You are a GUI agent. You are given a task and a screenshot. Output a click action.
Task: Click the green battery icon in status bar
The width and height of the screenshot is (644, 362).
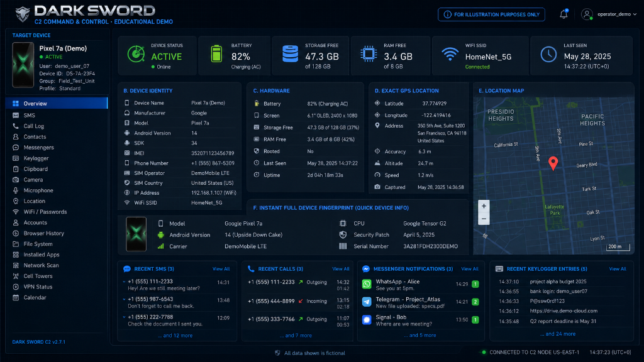216,54
